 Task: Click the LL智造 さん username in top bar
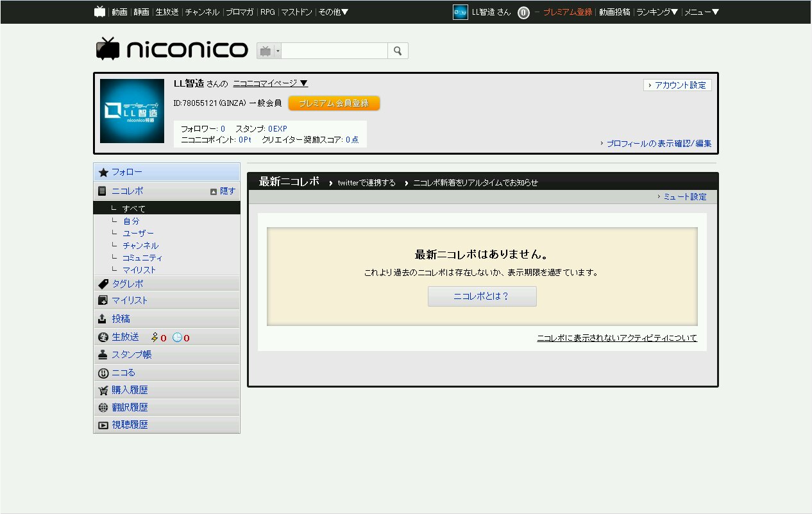tap(491, 12)
